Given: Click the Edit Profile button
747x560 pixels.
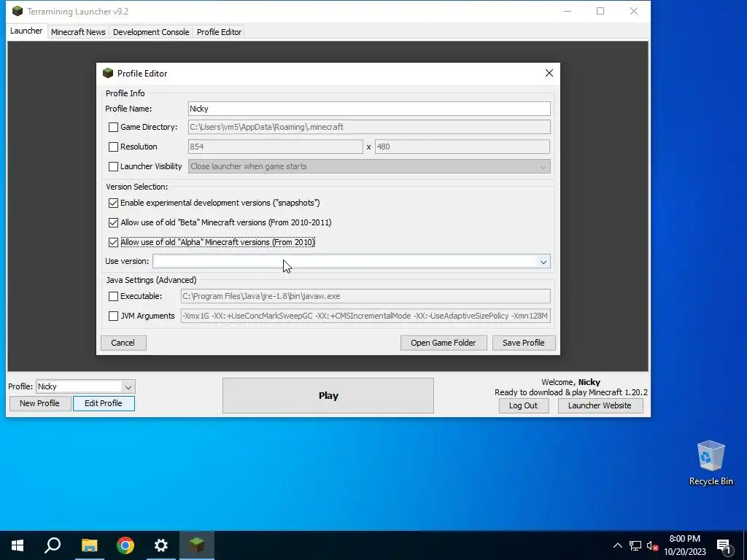Looking at the screenshot, I should coord(104,403).
